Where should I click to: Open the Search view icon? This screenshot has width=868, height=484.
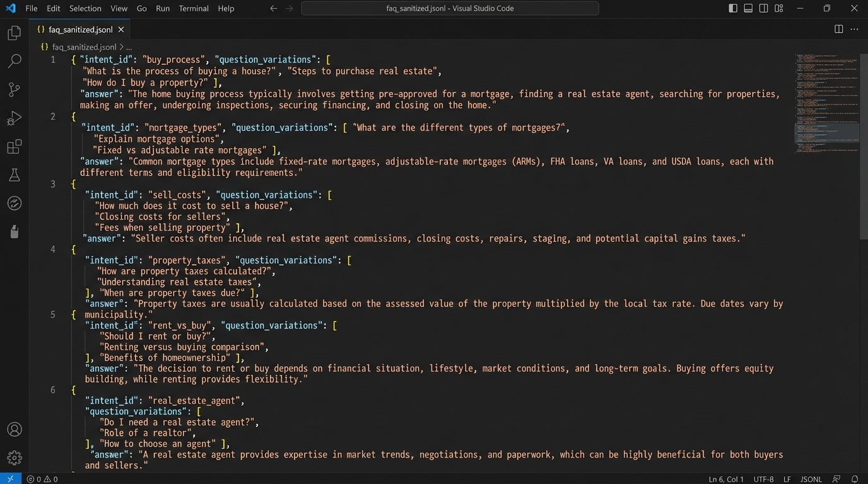pos(14,61)
